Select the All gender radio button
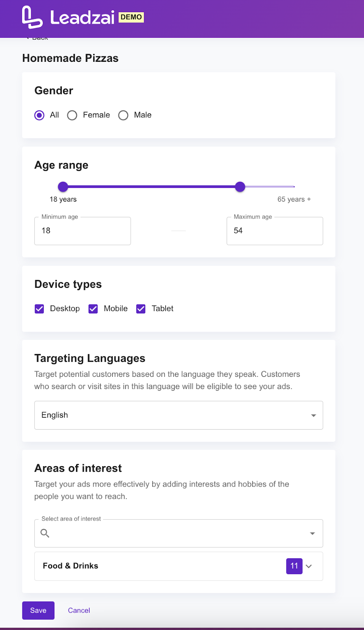Screen dimensions: 364x630 39,115
